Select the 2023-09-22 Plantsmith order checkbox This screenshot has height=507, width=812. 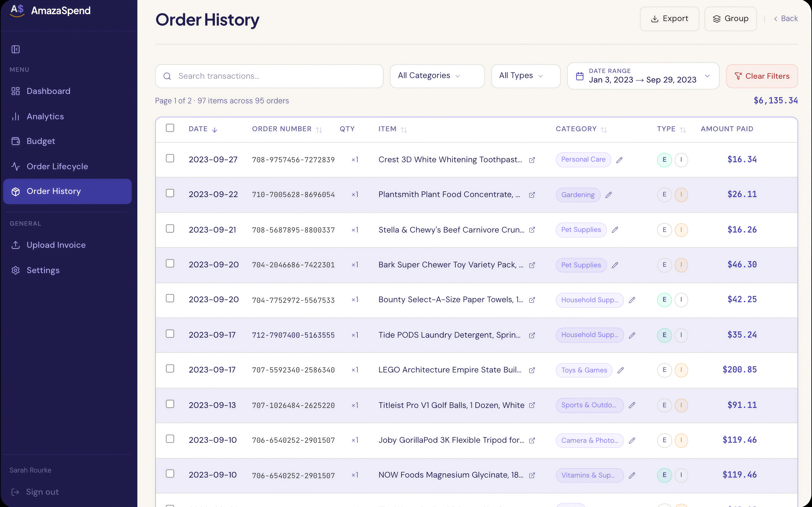tap(170, 193)
